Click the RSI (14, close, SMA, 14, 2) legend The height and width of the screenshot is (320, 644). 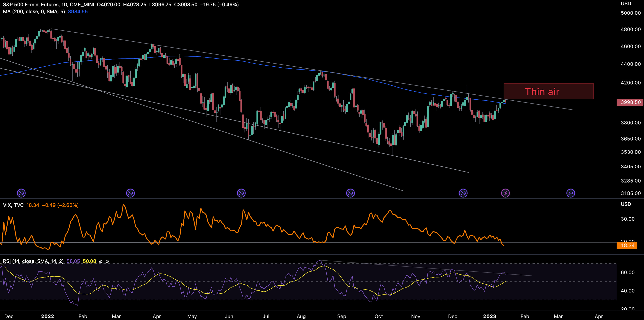point(33,261)
